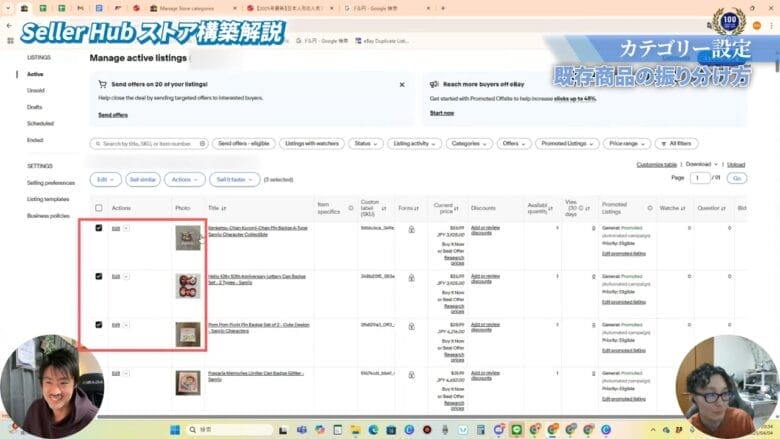Expand the Offers filter dropdown

coord(514,144)
